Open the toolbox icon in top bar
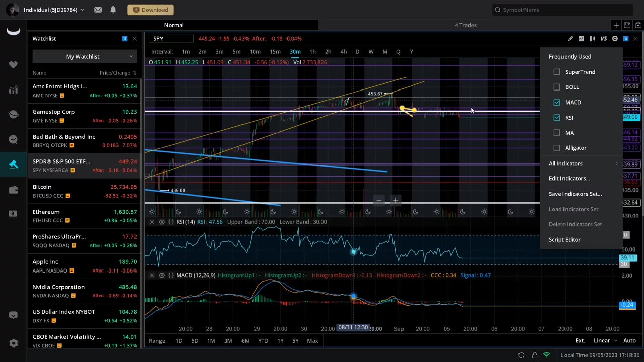The width and height of the screenshot is (644, 362). 638,25
